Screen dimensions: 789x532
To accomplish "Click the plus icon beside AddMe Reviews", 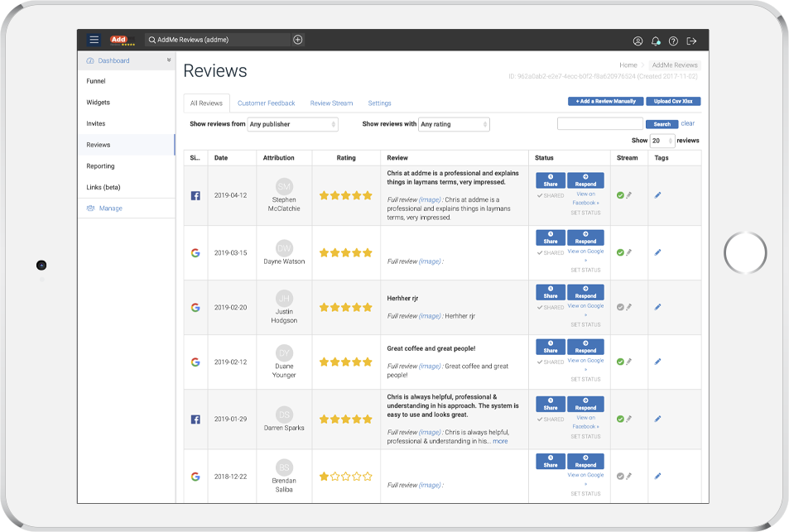I will tap(298, 40).
